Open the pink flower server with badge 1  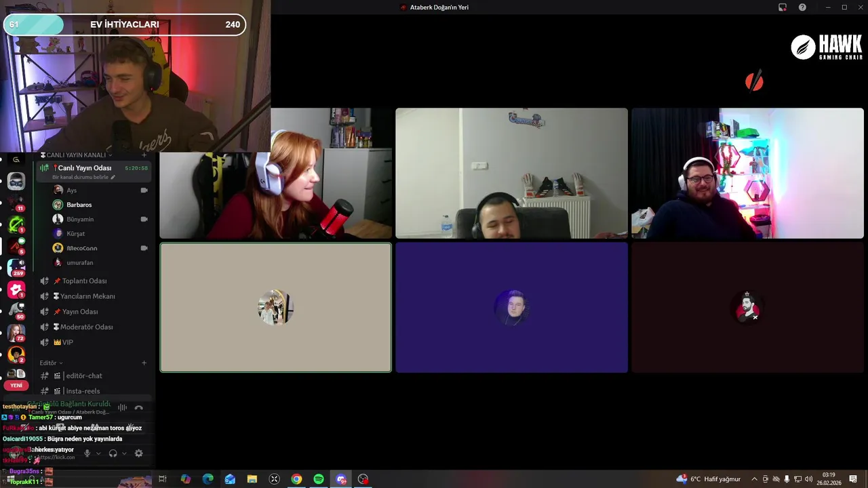coord(16,289)
